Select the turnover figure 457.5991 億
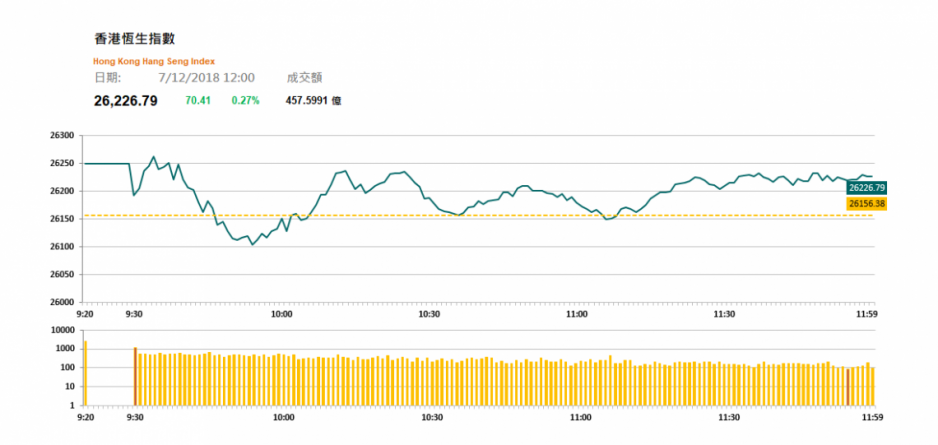Viewport: 938px width, 445px height. (x=313, y=101)
